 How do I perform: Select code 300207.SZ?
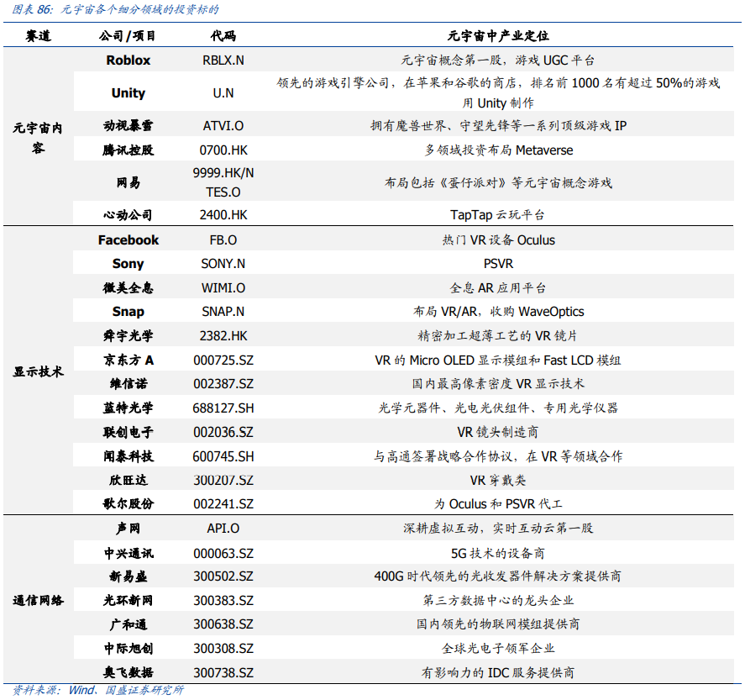point(223,481)
